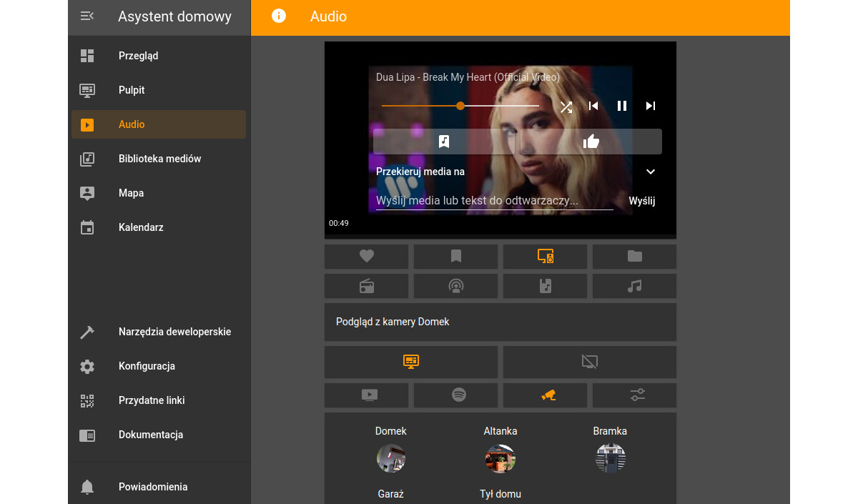858x504 pixels.
Task: Click the playback progress slider
Action: pyautogui.click(x=460, y=106)
